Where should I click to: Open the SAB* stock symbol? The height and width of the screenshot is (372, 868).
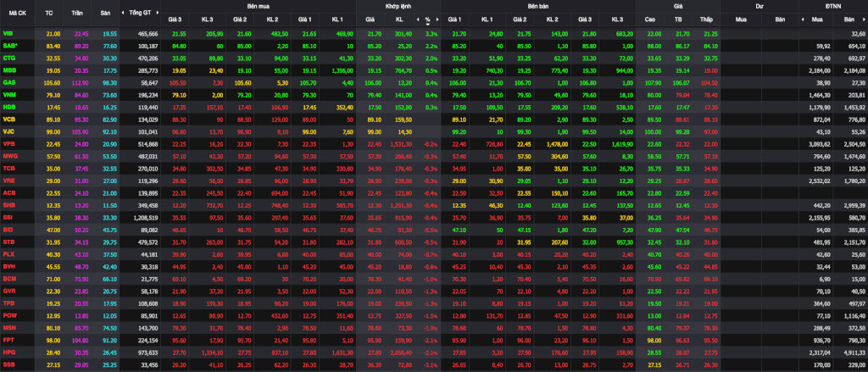10,46
